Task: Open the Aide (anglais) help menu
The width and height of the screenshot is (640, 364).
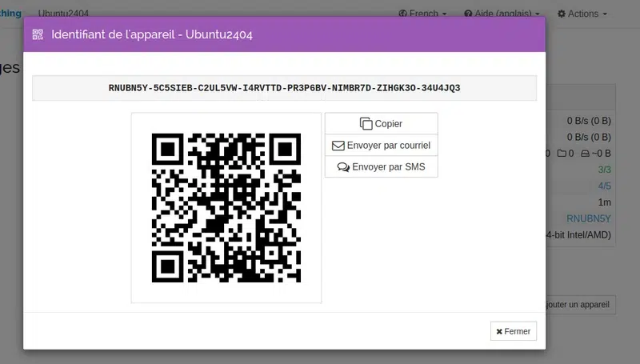Action: pos(502,14)
